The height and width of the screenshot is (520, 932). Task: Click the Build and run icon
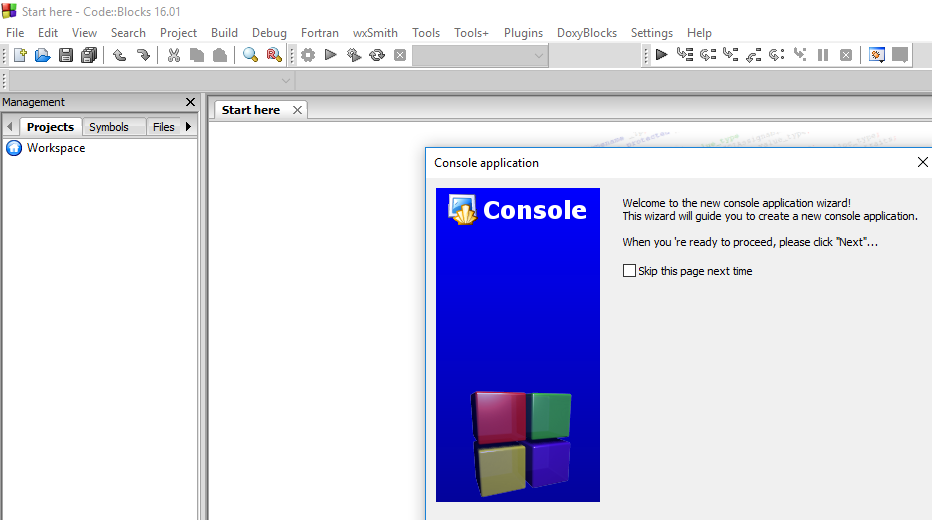[x=354, y=55]
